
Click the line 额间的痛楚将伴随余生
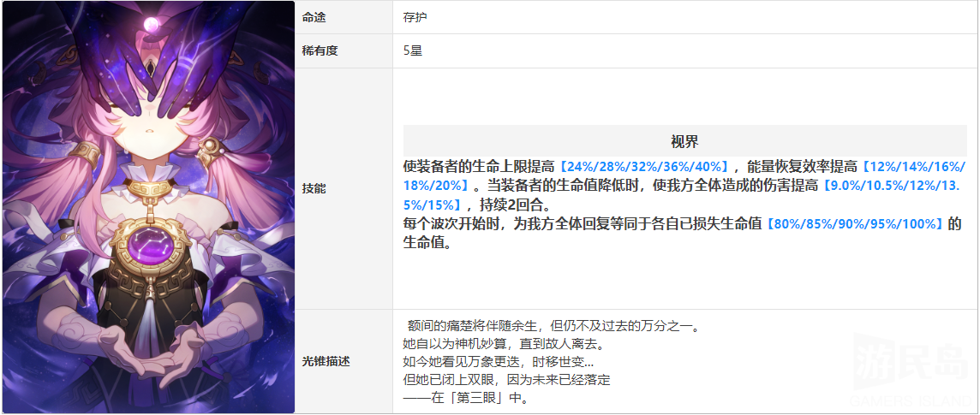pyautogui.click(x=475, y=326)
